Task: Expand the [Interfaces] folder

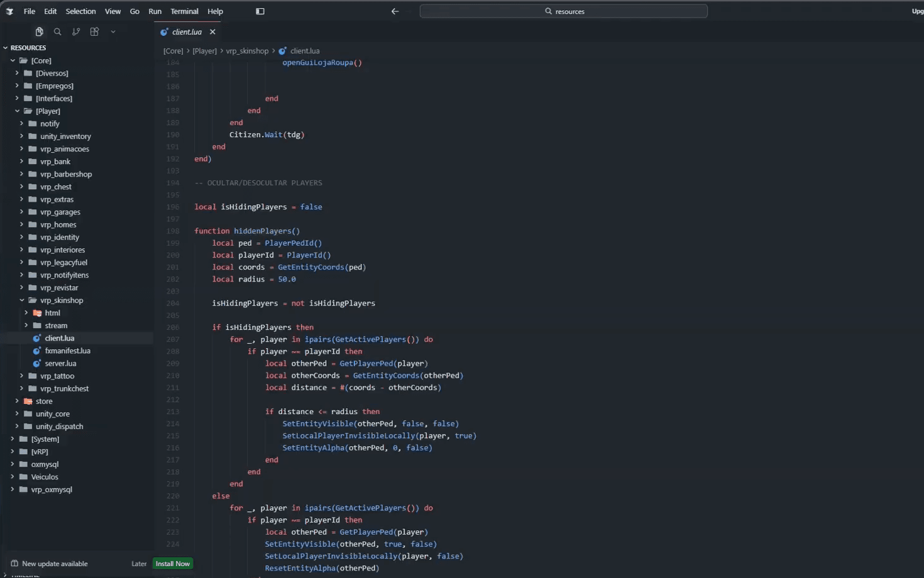Action: point(77,99)
